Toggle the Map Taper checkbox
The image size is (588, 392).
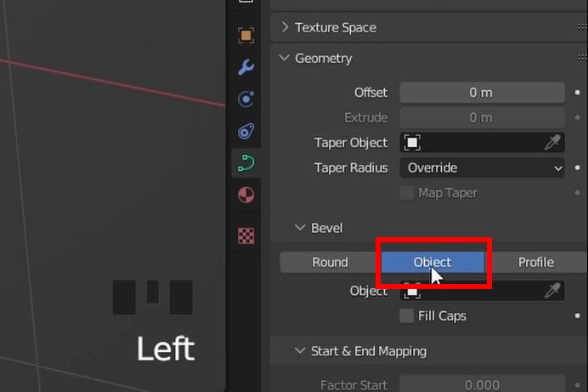pos(406,193)
